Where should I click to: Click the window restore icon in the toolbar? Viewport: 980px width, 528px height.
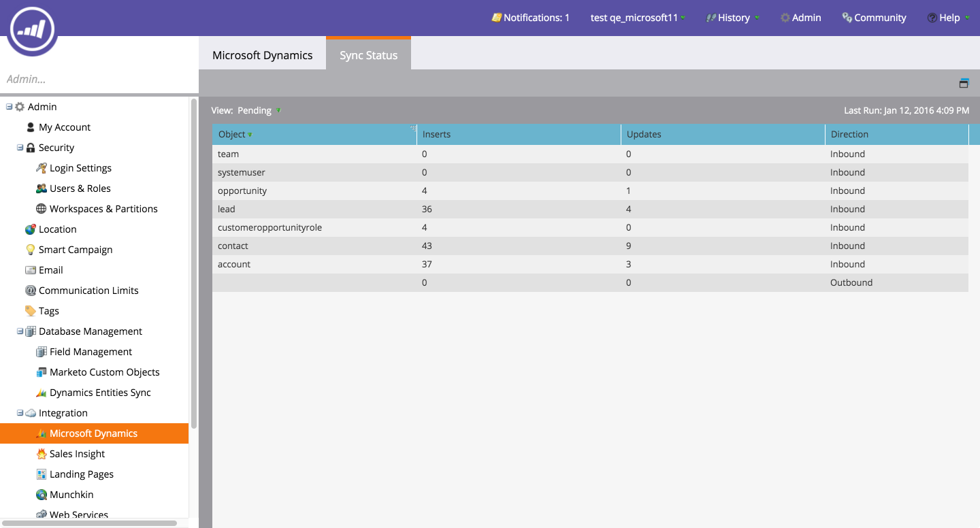(964, 84)
